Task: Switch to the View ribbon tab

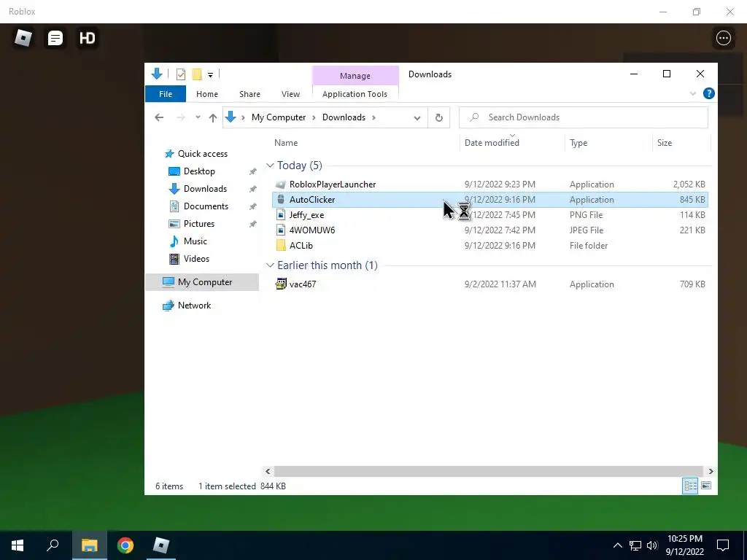Action: 290,94
